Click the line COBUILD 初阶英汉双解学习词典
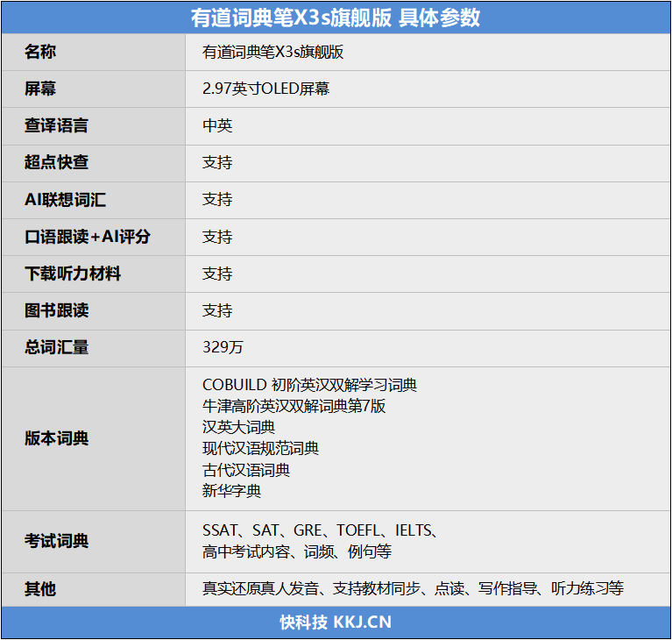The image size is (672, 640). (x=309, y=385)
